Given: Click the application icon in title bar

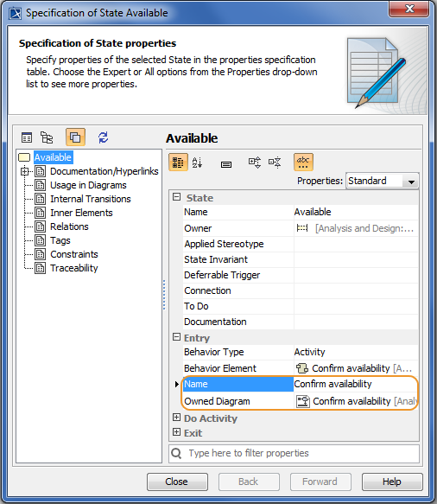Looking at the screenshot, I should point(15,14).
